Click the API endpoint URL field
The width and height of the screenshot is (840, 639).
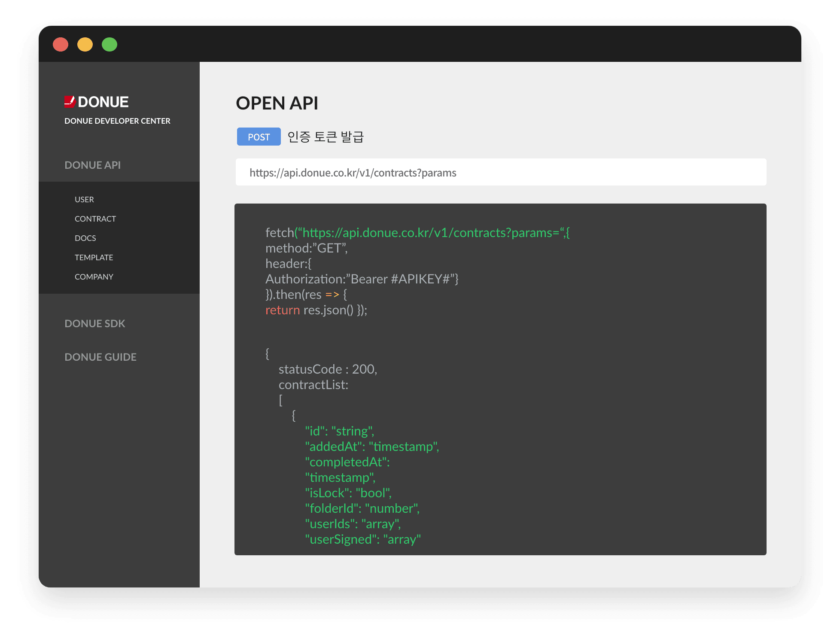pos(501,173)
